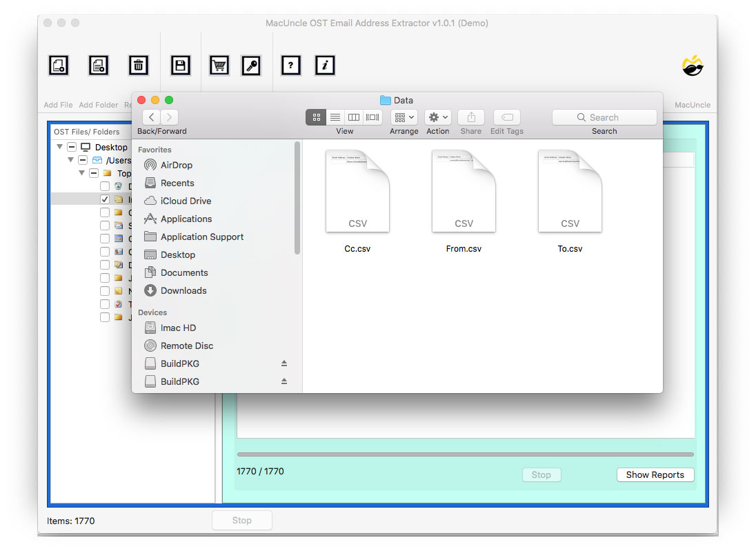Select Imac HD under Devices
The height and width of the screenshot is (551, 756).
[178, 328]
